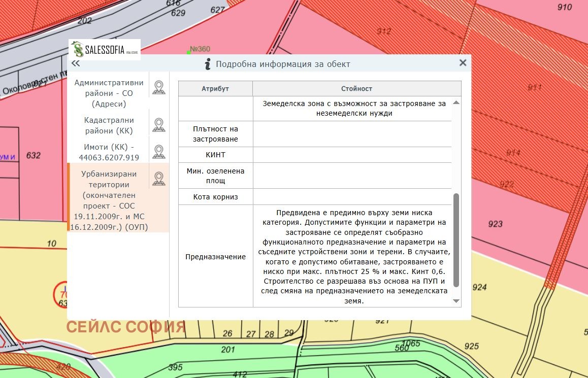Image resolution: width=588 pixels, height=378 pixels.
Task: Click the info icon in dialog title
Action: [207, 64]
